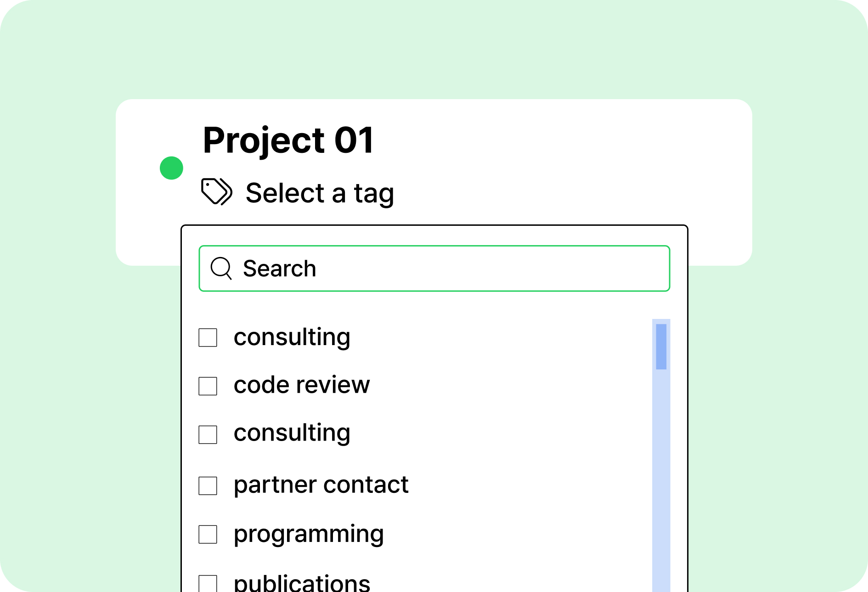Click the blue scrollbar thumb in tag list
This screenshot has width=868, height=592.
(x=661, y=346)
